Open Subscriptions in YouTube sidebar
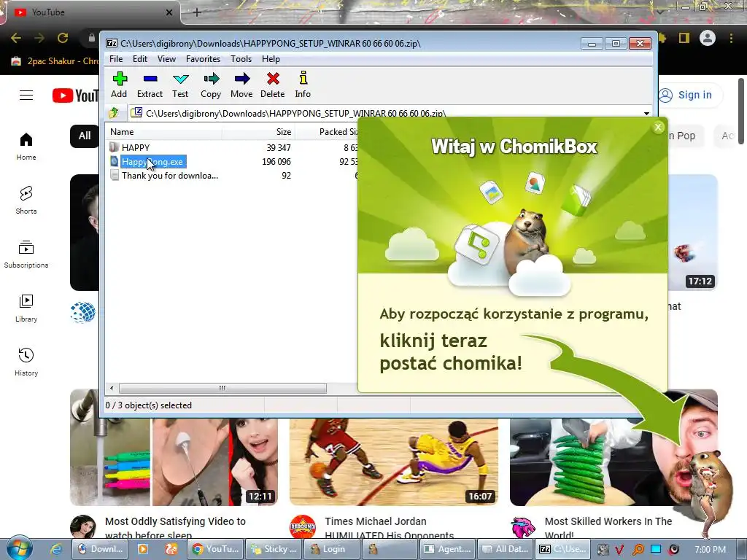747x560 pixels. point(26,254)
